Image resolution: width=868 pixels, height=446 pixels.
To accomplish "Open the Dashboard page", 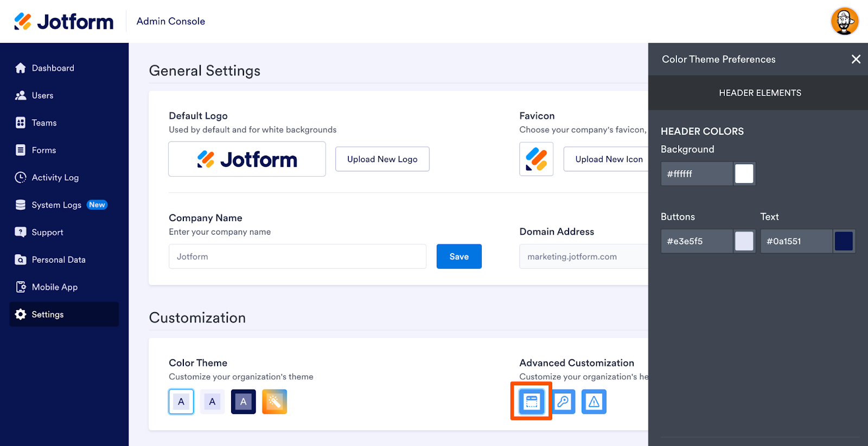I will (53, 68).
